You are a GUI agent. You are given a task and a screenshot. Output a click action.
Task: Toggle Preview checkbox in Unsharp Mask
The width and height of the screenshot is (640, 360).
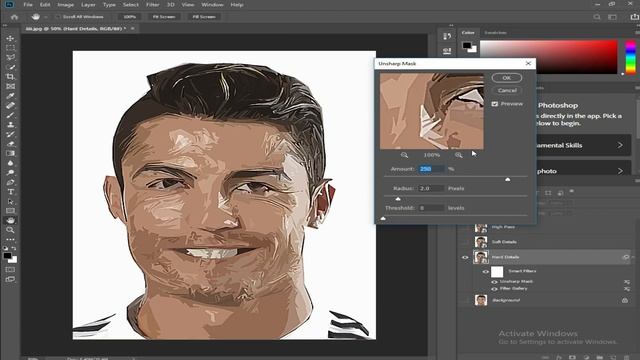[x=495, y=104]
